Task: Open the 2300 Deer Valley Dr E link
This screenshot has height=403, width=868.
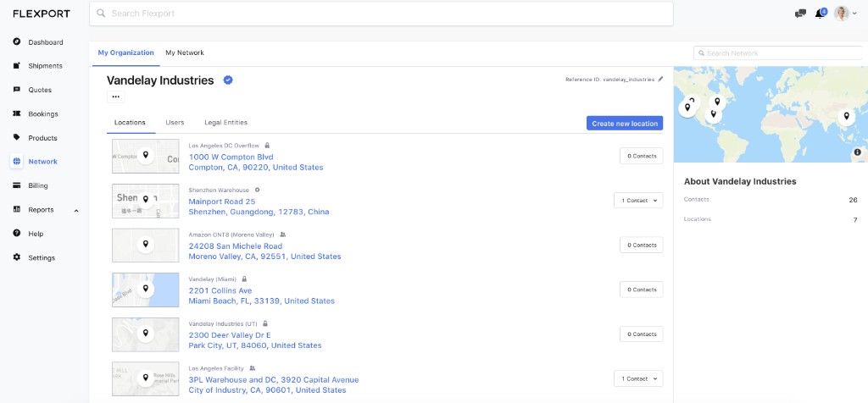Action: tap(230, 335)
